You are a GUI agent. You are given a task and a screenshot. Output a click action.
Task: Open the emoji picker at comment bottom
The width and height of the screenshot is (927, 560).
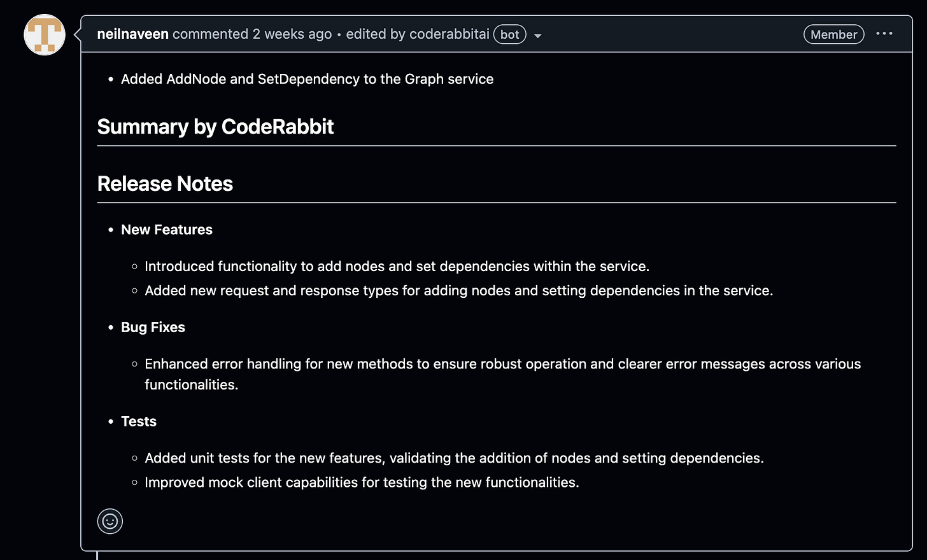(110, 521)
